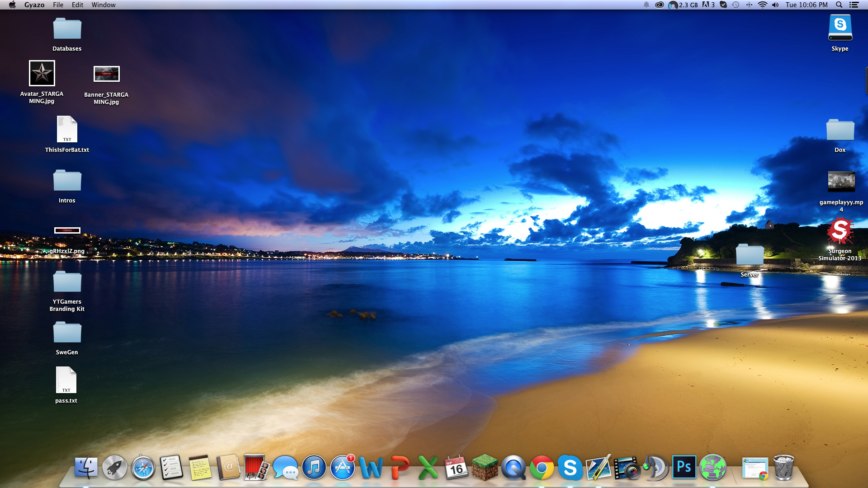
Task: Open the Wi-Fi status menu
Action: 763,5
